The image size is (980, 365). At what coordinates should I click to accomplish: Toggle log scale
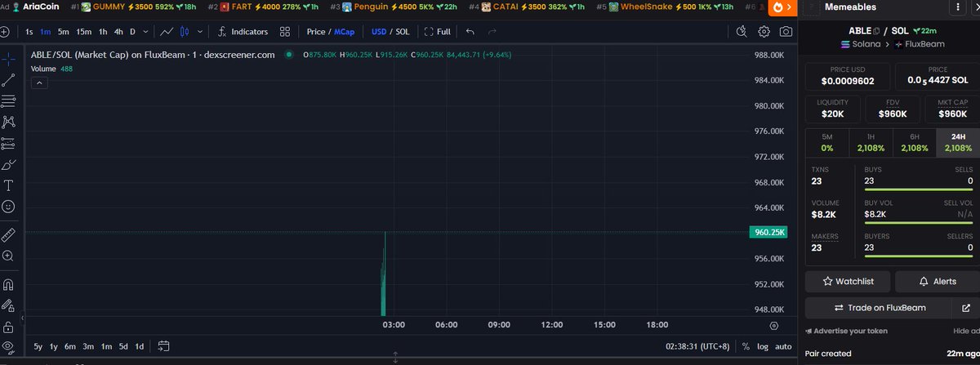coord(762,346)
